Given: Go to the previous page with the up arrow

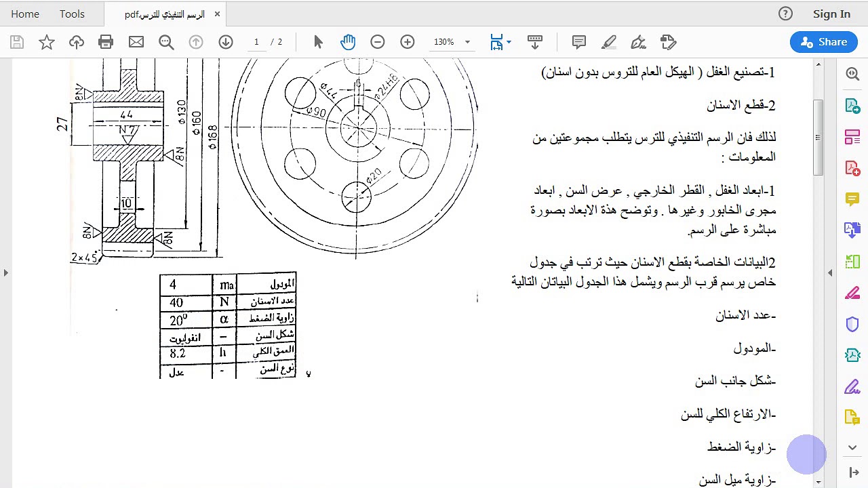Looking at the screenshot, I should click(196, 42).
